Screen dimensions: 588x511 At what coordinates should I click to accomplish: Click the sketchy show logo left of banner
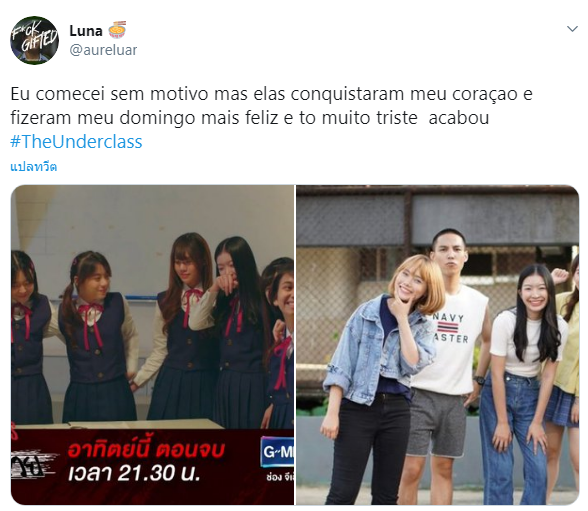pyautogui.click(x=32, y=464)
